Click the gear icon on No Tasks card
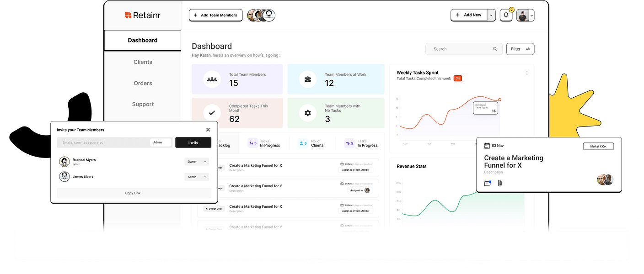The height and width of the screenshot is (274, 644). pos(307,112)
